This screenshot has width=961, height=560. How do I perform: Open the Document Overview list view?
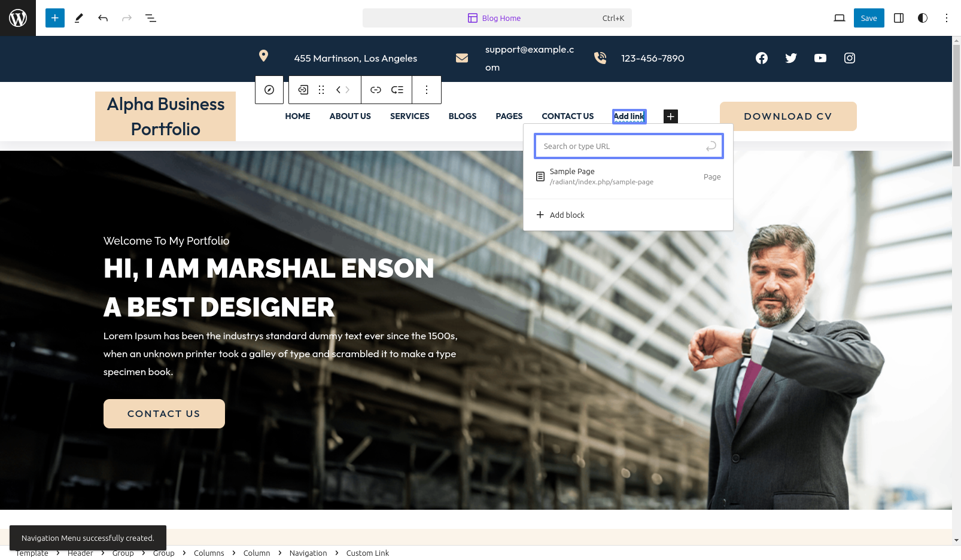[x=151, y=18]
